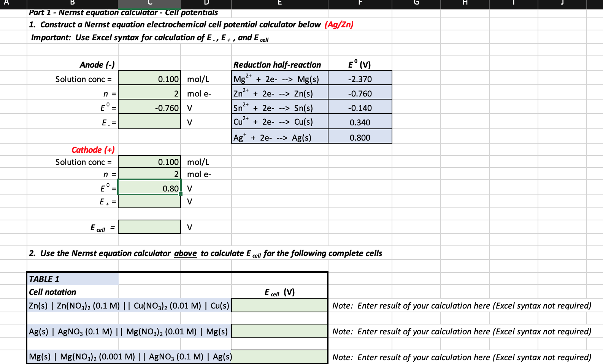Click E cell input for Ag/Mg row

pos(279,331)
